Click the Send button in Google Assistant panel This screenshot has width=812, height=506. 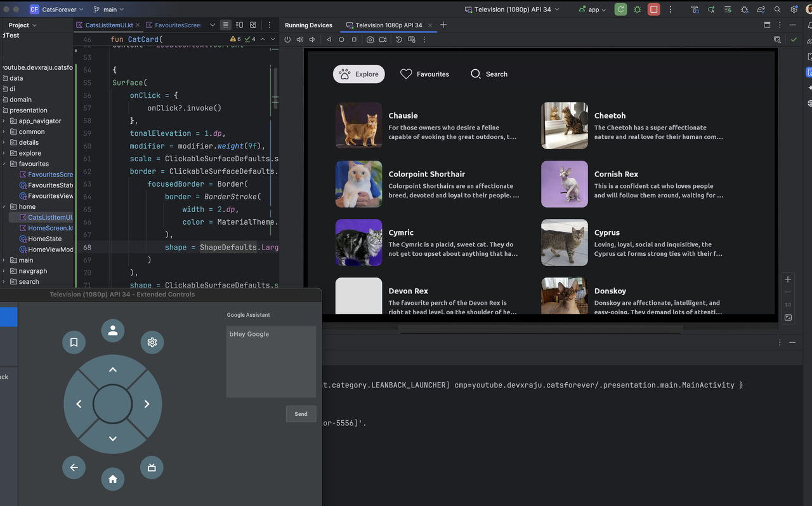tap(301, 413)
